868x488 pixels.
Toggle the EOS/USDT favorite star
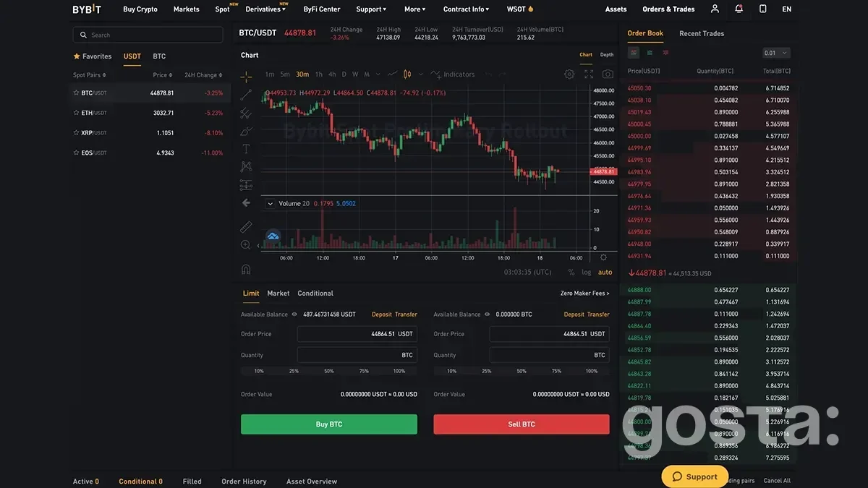click(x=76, y=153)
